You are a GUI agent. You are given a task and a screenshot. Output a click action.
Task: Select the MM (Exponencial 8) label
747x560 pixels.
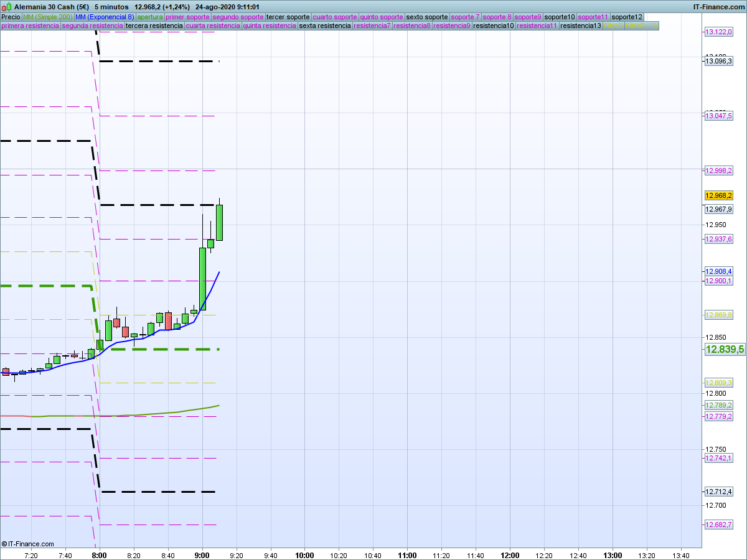pyautogui.click(x=105, y=17)
